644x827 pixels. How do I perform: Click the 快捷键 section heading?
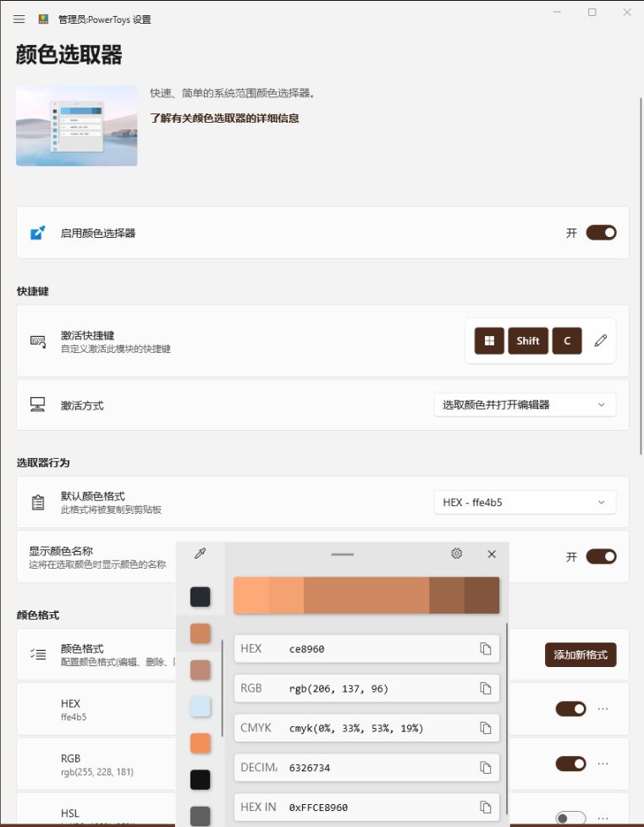32,291
